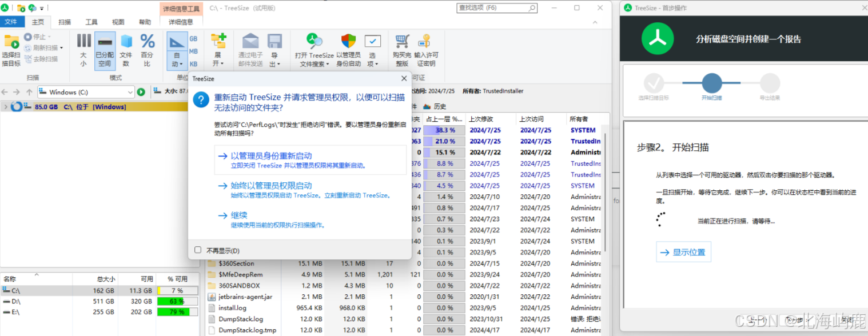Open quick access toolbar customize arrow
868x336 pixels.
pyautogui.click(x=42, y=9)
